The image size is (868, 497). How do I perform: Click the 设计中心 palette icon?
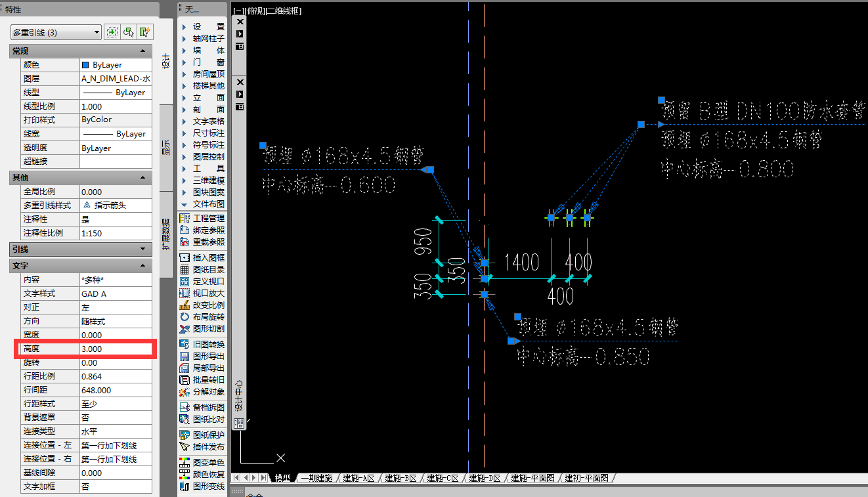[240, 423]
